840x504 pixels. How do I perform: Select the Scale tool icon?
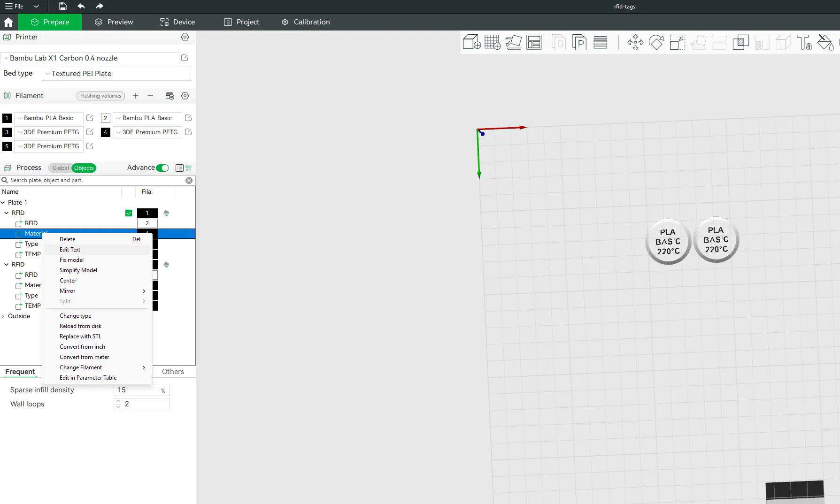(x=677, y=42)
